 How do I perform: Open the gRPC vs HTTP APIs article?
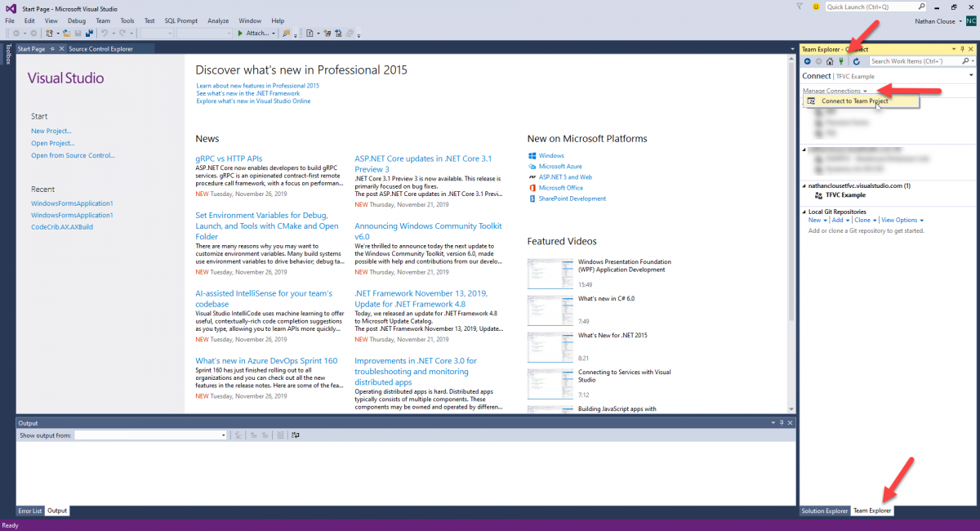[x=229, y=158]
